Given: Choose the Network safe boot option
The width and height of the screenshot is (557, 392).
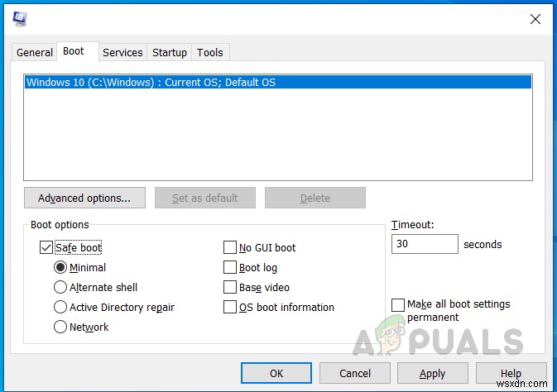Looking at the screenshot, I should [x=60, y=327].
